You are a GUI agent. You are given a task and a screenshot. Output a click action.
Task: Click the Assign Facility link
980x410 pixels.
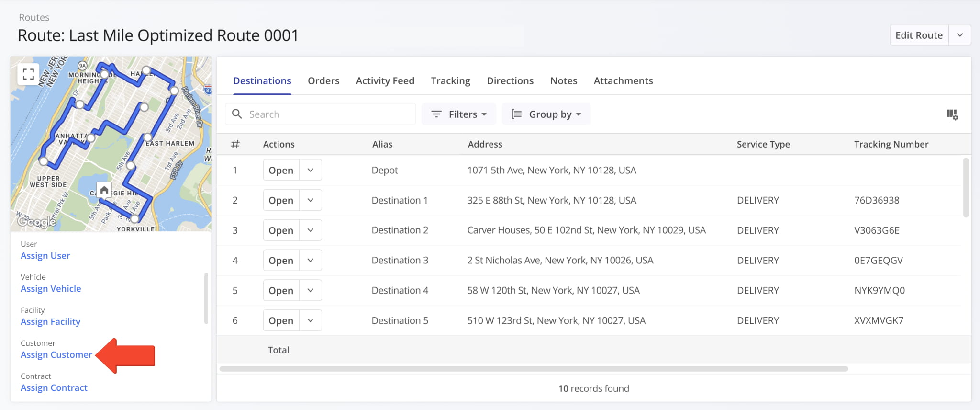coord(50,322)
